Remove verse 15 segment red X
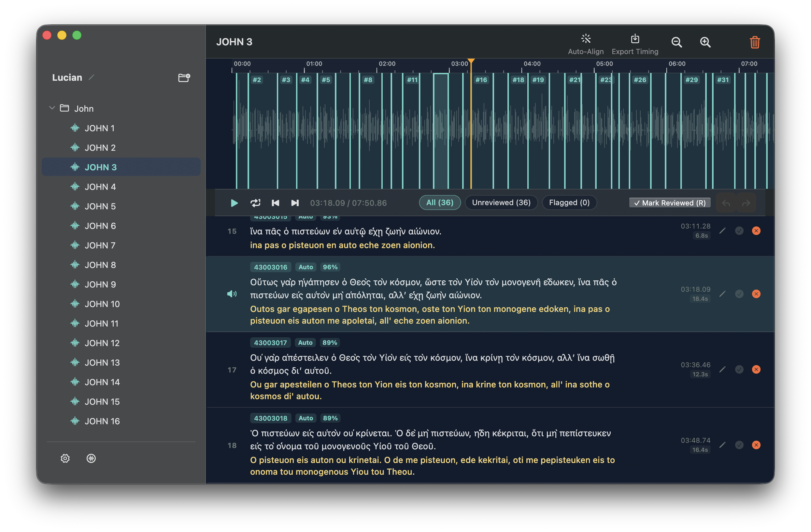 [756, 231]
